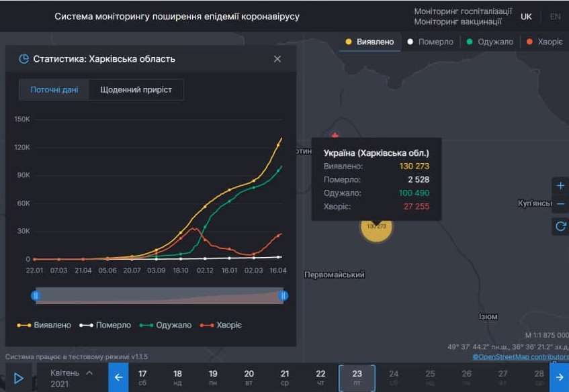Viewport: 569px width, 392px height.
Task: Click the 130 273 marker bubble on the map
Action: [x=377, y=228]
